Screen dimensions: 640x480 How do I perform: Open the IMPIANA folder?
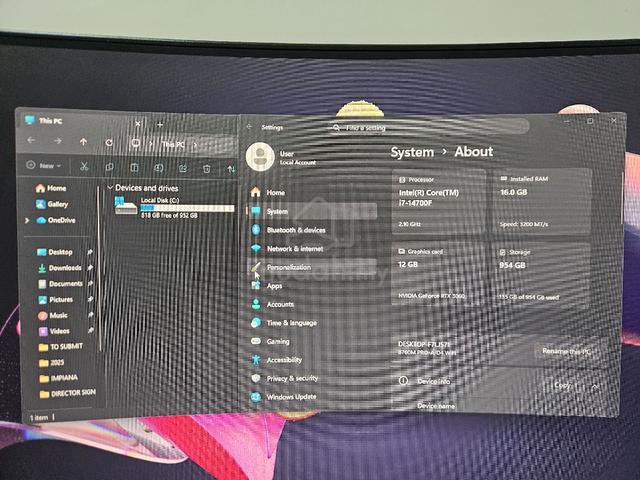tap(58, 378)
